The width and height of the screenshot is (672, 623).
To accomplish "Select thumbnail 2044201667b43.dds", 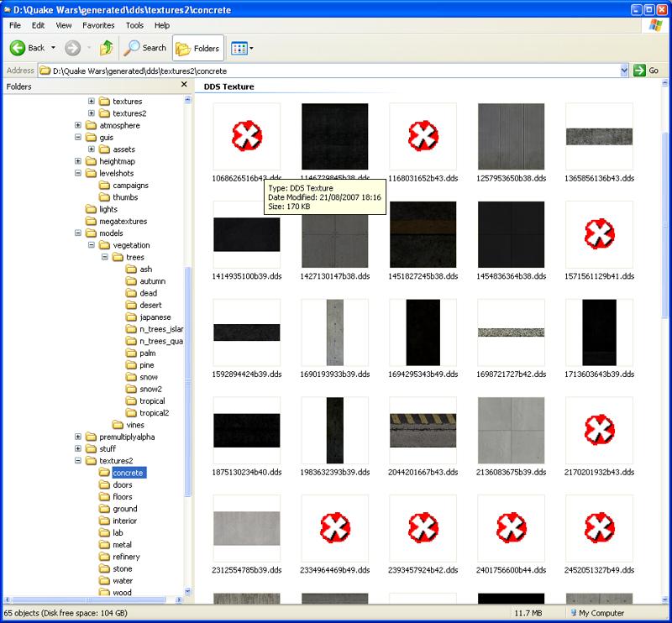I will point(423,430).
